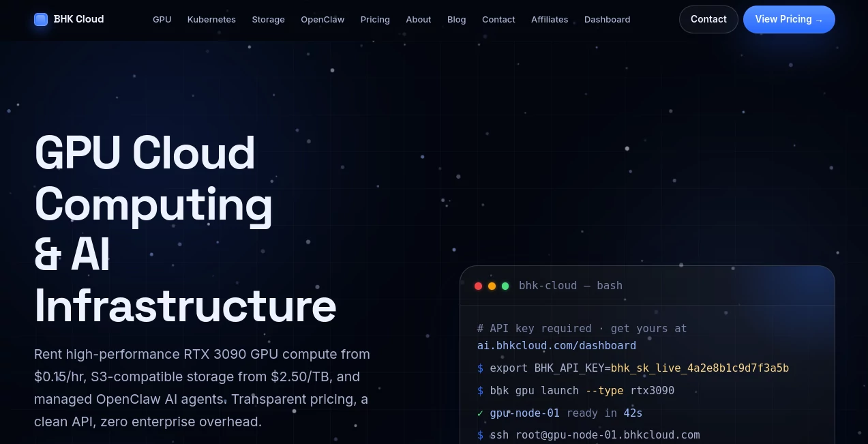Click the "# API key required" comment line
The width and height of the screenshot is (868, 444).
coord(582,329)
